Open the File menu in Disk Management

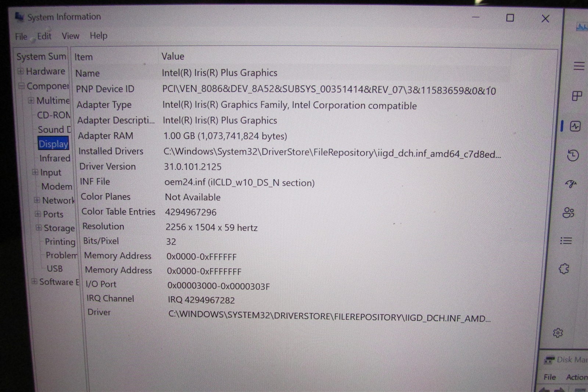(x=550, y=377)
